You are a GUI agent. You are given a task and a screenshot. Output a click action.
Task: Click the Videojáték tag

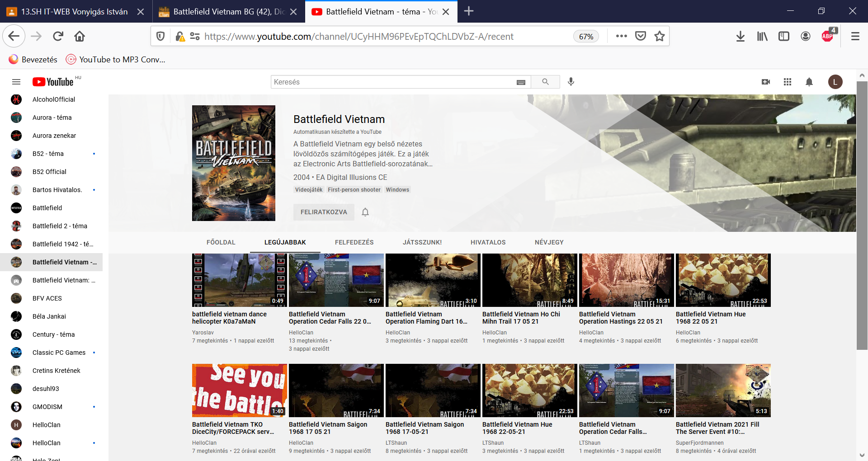309,190
